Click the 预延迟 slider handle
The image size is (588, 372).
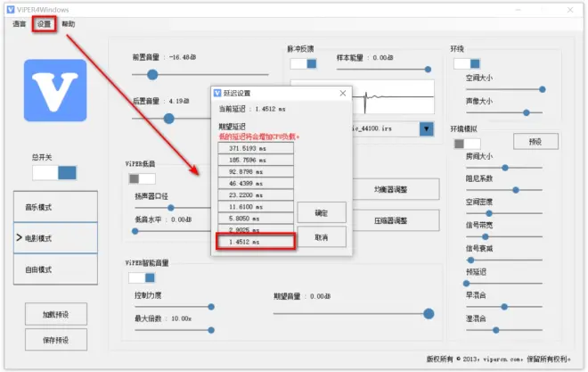point(467,284)
